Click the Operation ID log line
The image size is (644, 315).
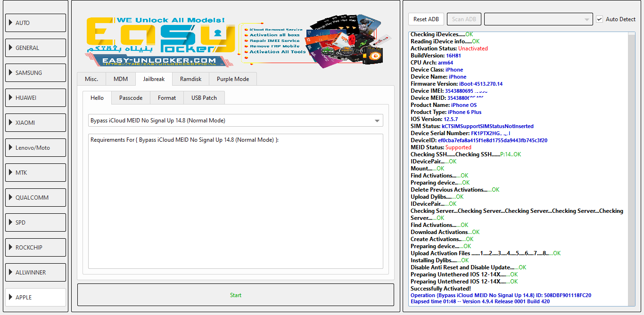[x=501, y=296]
